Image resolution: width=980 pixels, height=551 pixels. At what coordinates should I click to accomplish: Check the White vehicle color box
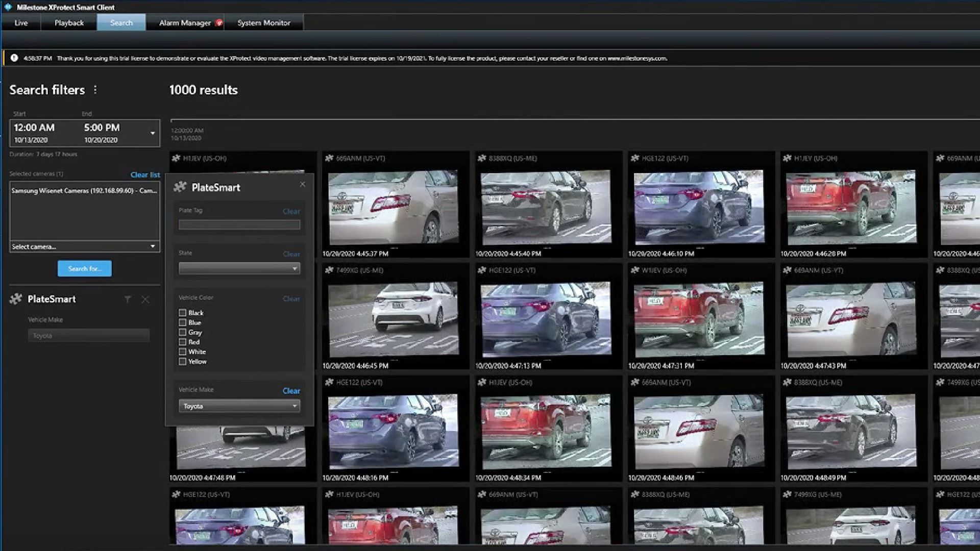click(x=182, y=352)
